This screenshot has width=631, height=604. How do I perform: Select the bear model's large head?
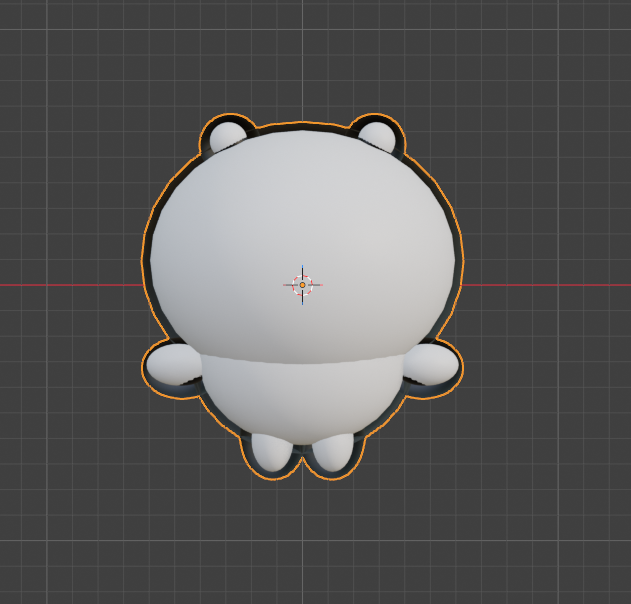303,245
